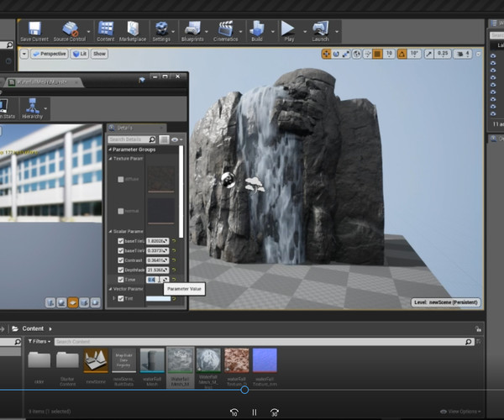Open the Launch options dropdown arrow
The width and height of the screenshot is (504, 420).
pyautogui.click(x=337, y=31)
